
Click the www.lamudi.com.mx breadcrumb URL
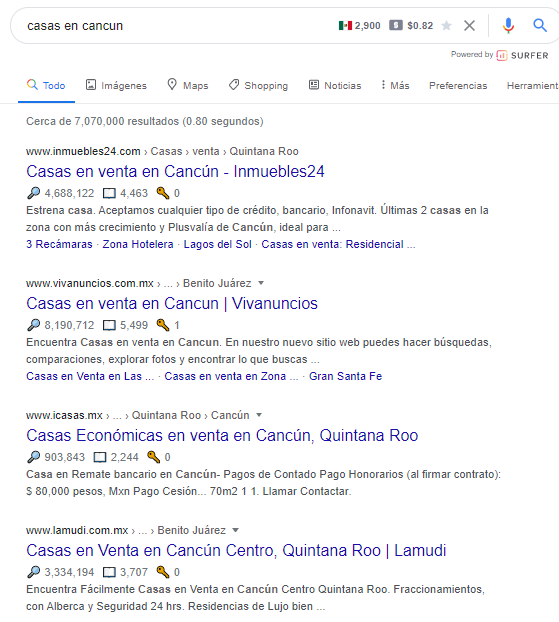point(77,530)
